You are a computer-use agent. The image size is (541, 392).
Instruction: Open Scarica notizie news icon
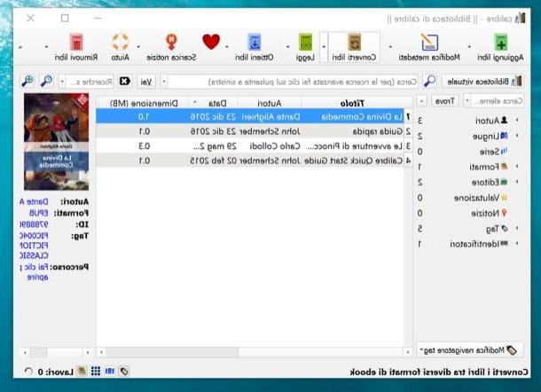point(171,43)
